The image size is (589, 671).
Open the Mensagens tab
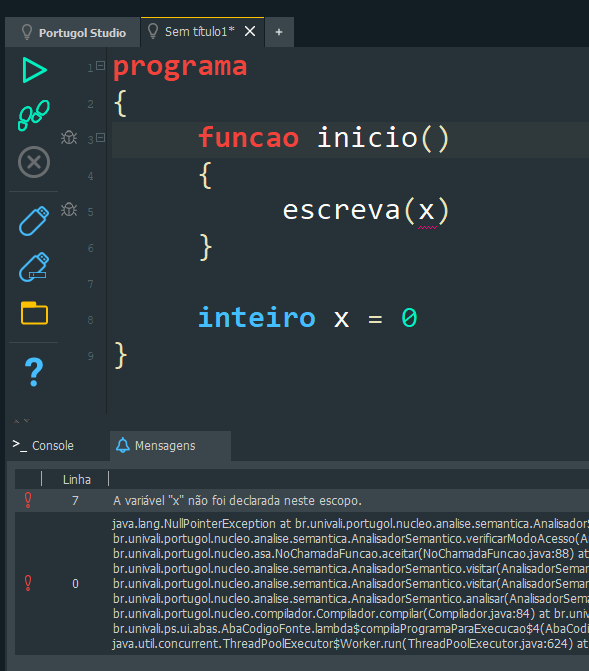tap(170, 445)
